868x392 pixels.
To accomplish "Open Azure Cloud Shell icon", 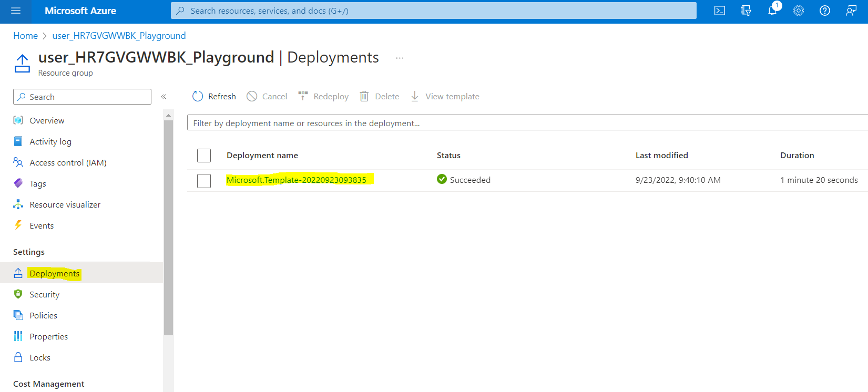I will (720, 11).
